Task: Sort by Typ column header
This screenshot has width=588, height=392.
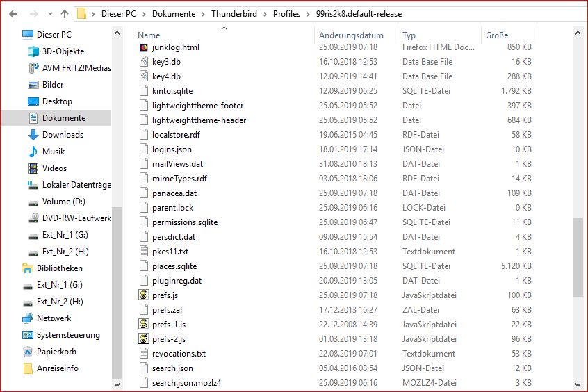Action: pos(409,35)
